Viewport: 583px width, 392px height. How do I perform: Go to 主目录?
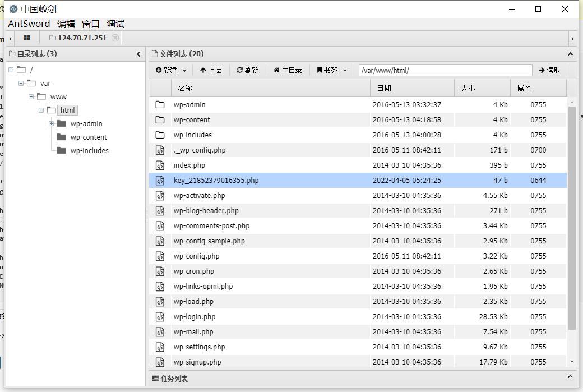pyautogui.click(x=288, y=70)
